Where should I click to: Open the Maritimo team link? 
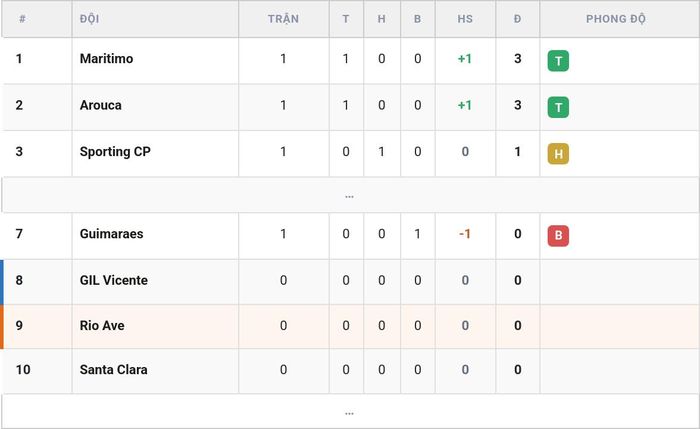[106, 59]
